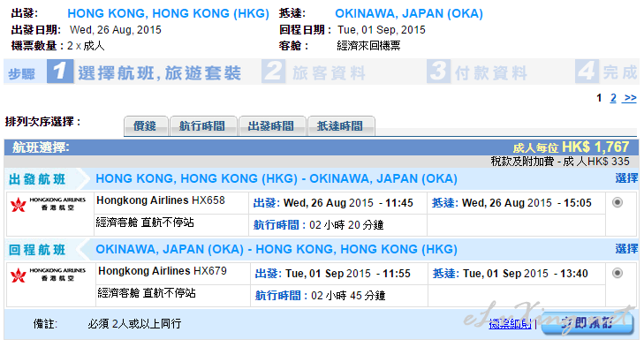This screenshot has width=644, height=347.
Task: Click the 立即預訂 book now button
Action: point(587,323)
